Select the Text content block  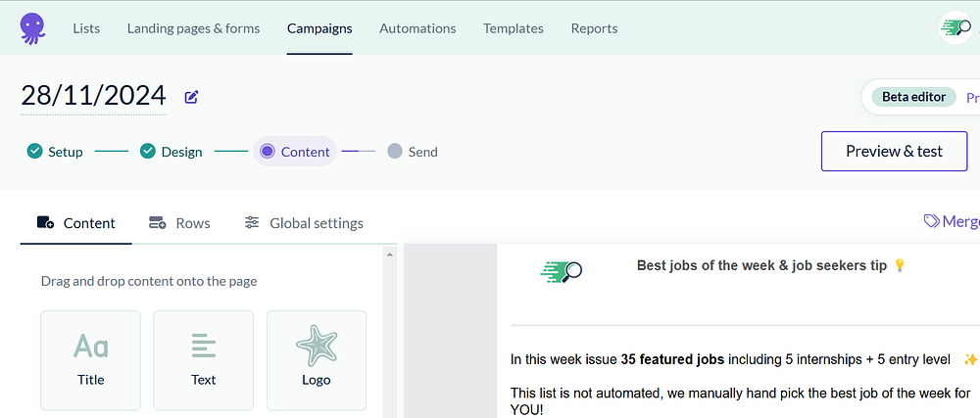pos(204,360)
